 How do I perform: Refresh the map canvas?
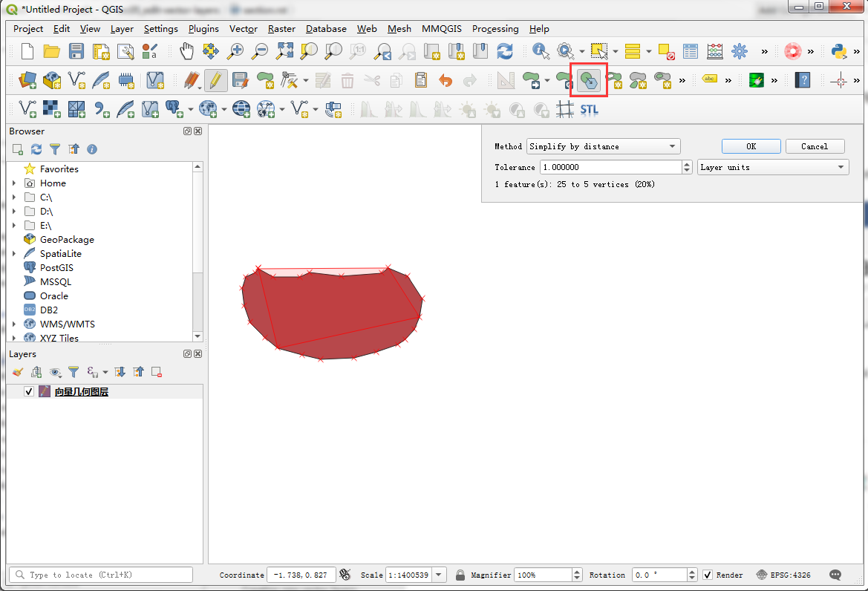tap(504, 51)
